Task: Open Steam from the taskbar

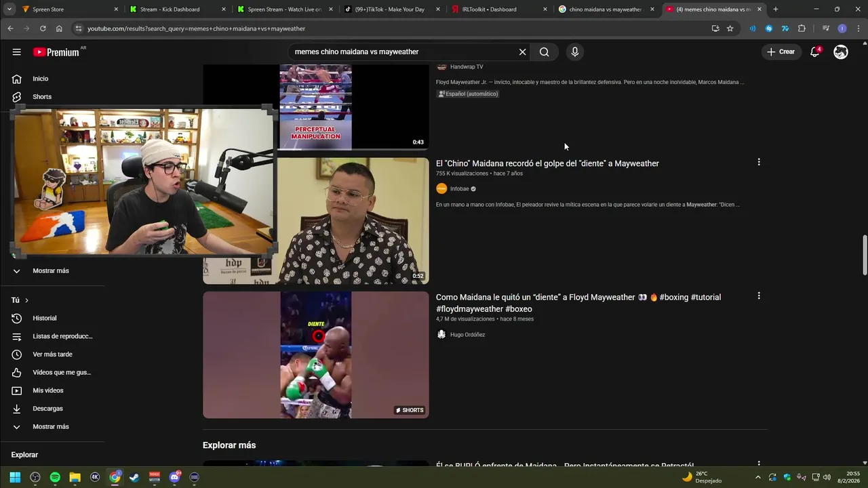Action: (x=135, y=477)
